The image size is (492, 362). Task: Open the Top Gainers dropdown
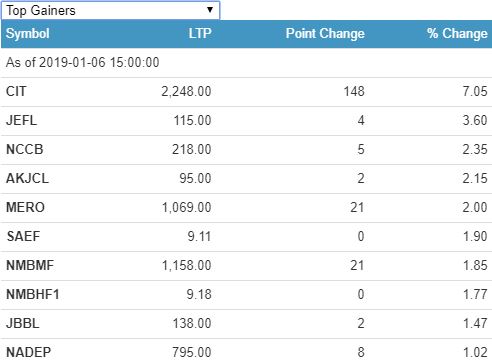click(110, 10)
